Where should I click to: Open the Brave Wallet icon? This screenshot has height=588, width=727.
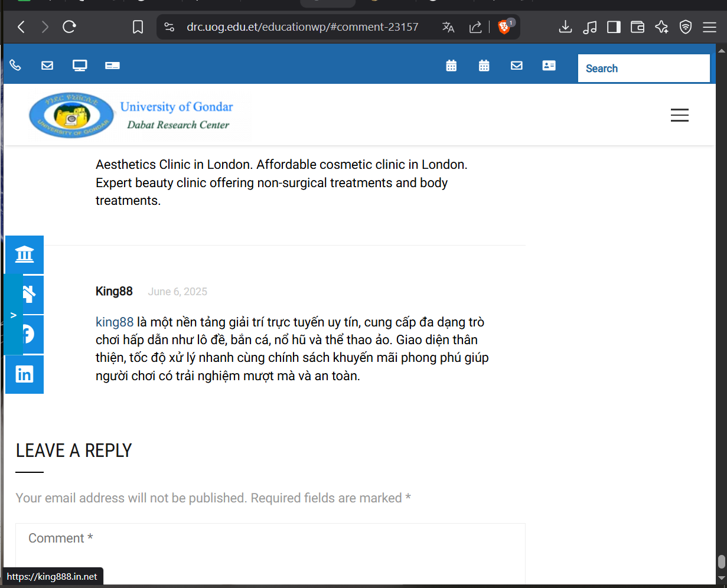[637, 27]
